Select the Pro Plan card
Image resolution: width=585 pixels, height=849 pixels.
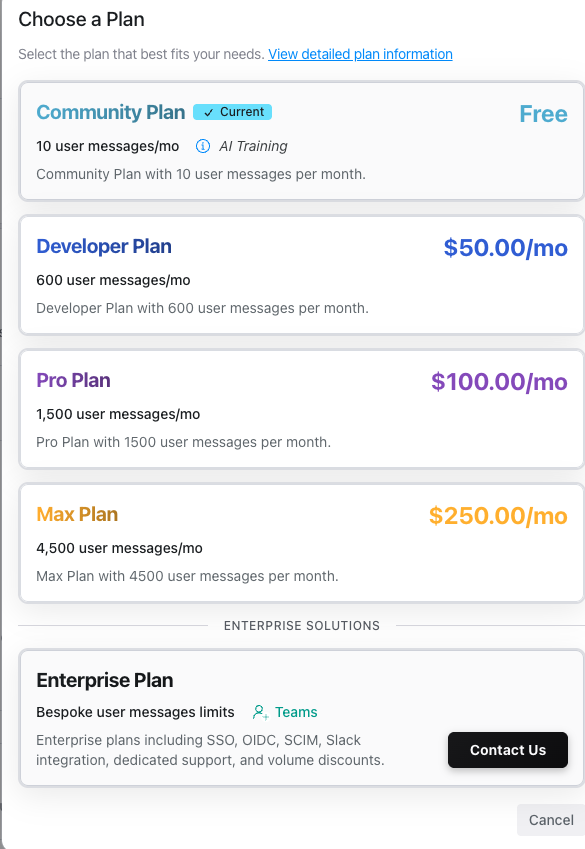point(301,409)
